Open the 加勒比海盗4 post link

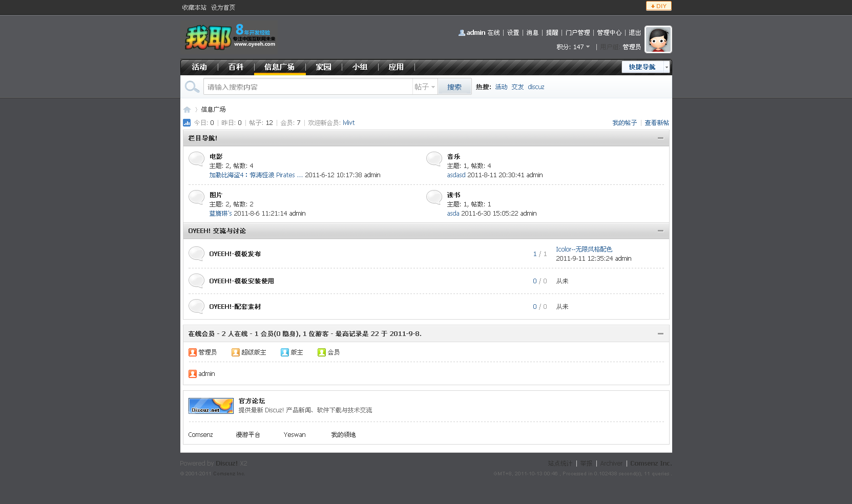[256, 175]
